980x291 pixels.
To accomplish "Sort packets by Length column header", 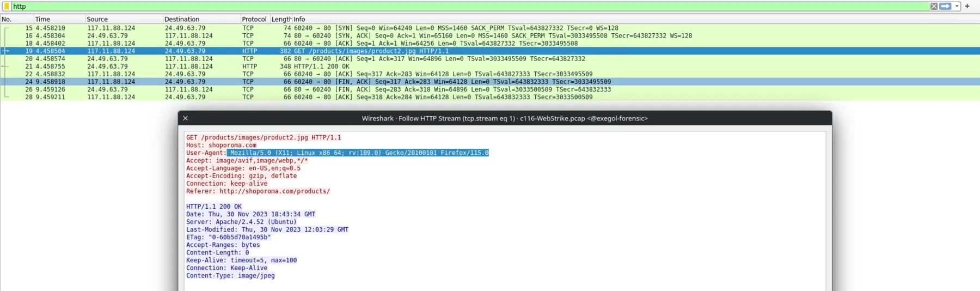I will point(281,19).
